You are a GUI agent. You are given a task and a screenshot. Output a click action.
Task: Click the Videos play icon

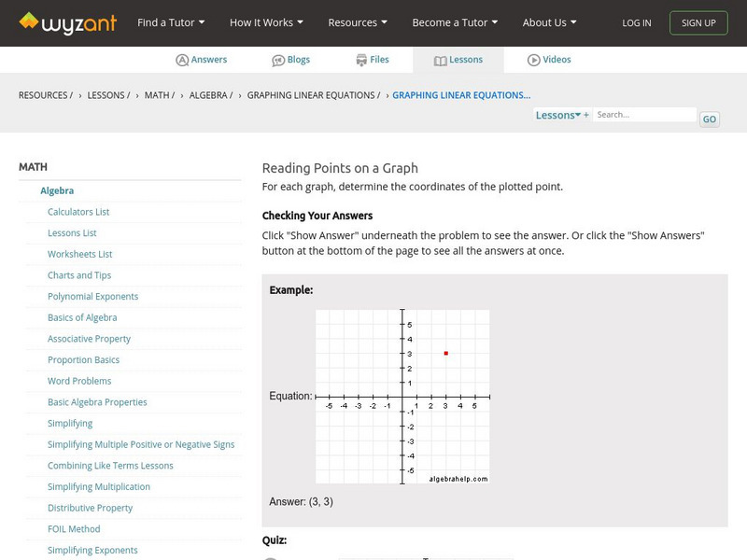(x=534, y=59)
